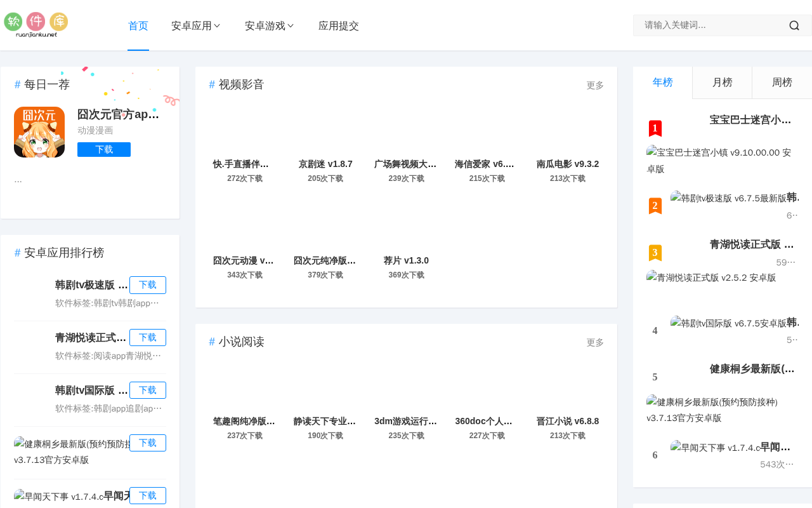Screen dimensions: 812x508
Task: Open the 囧次元 app icon
Action: coord(39,132)
